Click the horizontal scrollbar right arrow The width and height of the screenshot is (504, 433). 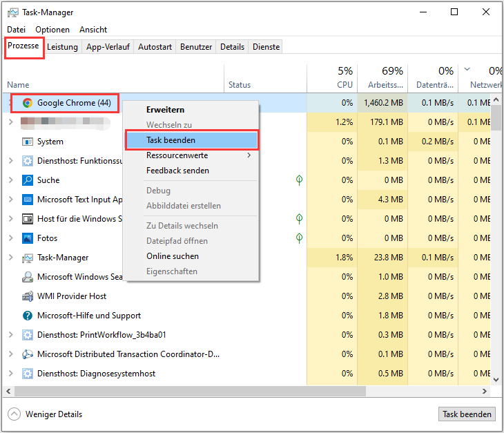click(x=485, y=391)
